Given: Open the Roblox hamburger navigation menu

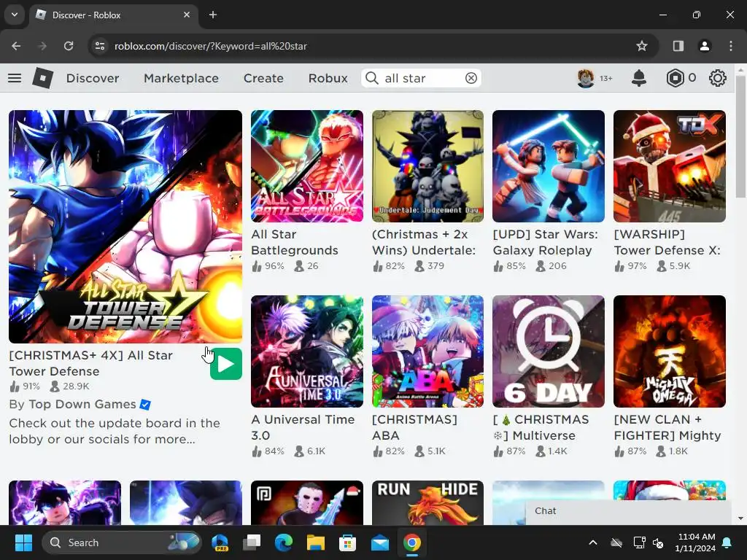Looking at the screenshot, I should [x=15, y=78].
